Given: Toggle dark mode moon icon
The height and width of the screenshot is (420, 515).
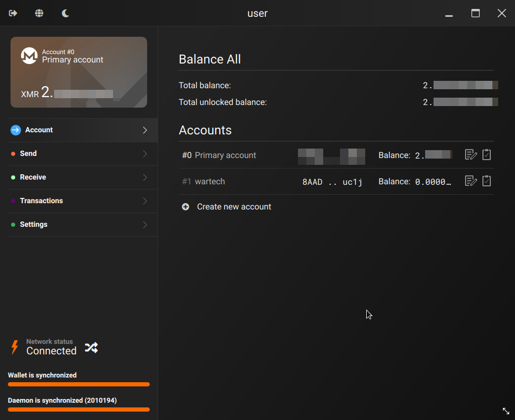Looking at the screenshot, I should pos(66,13).
